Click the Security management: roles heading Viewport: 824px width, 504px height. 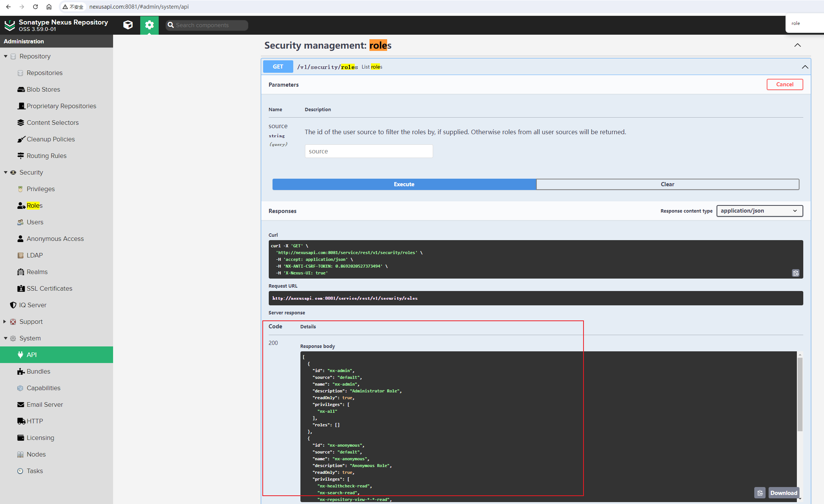(328, 45)
